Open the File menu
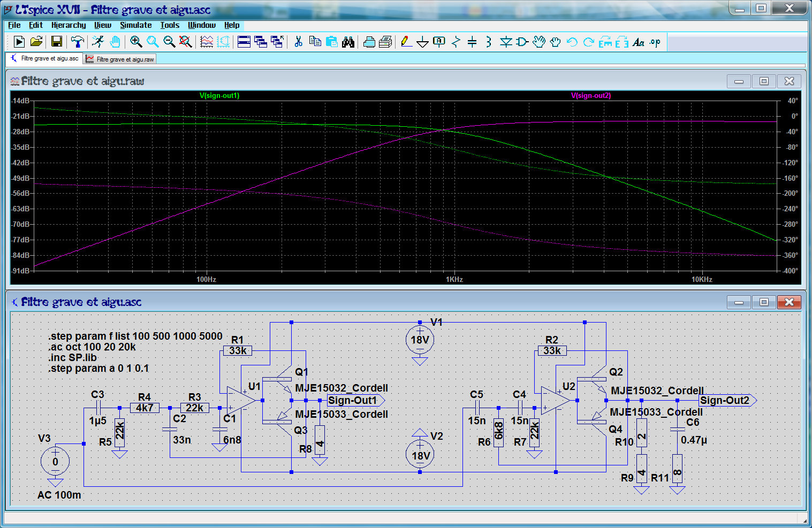This screenshot has height=528, width=812. pos(14,25)
